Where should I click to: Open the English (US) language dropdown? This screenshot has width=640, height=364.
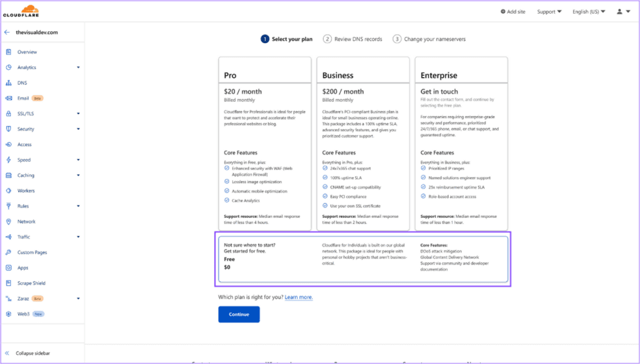click(588, 12)
